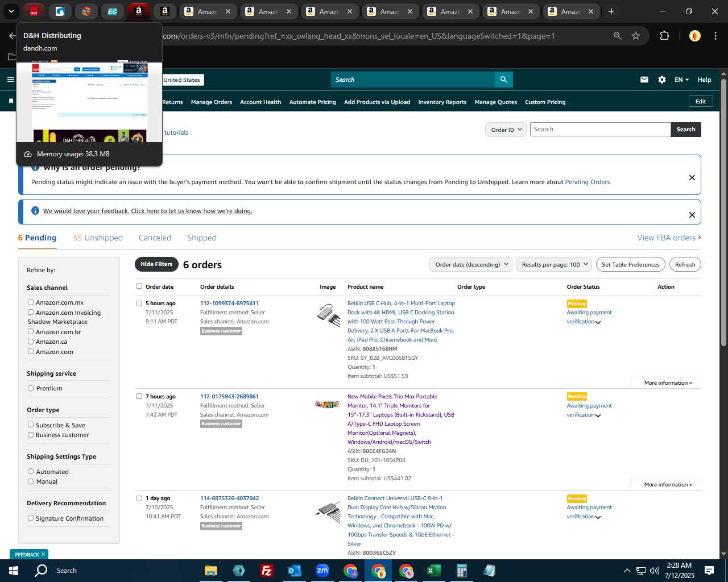Open the Order ID search type dropdown
This screenshot has height=582, width=728.
point(506,130)
